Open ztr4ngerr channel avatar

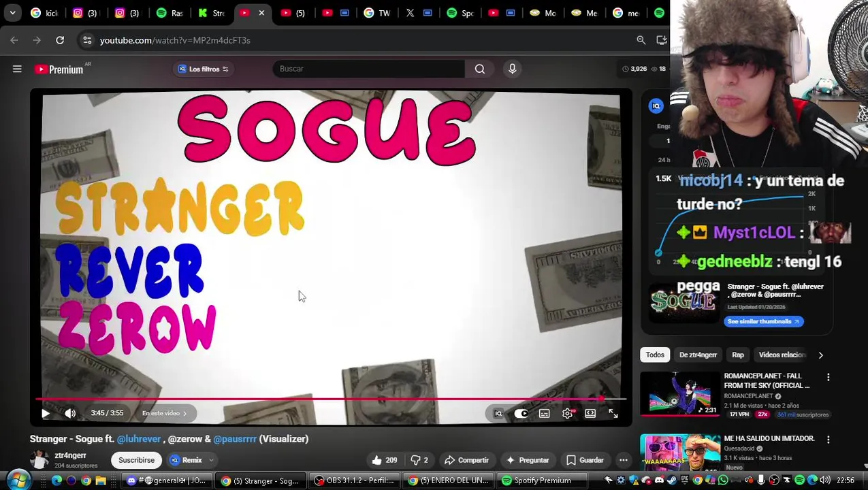coord(39,460)
